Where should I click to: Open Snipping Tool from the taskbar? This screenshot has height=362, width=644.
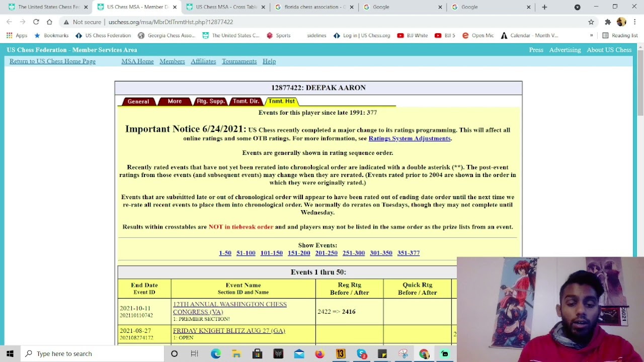pyautogui.click(x=403, y=353)
